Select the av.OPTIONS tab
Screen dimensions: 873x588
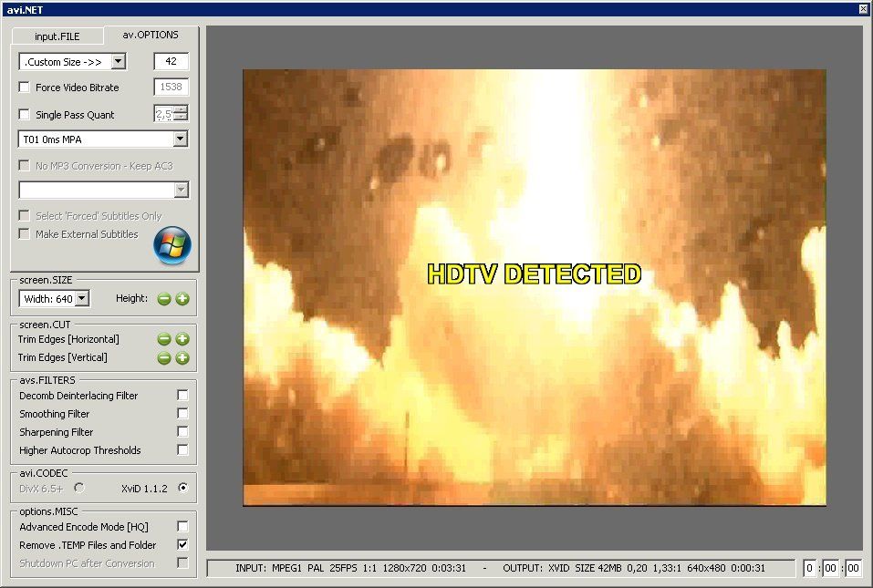[x=151, y=36]
